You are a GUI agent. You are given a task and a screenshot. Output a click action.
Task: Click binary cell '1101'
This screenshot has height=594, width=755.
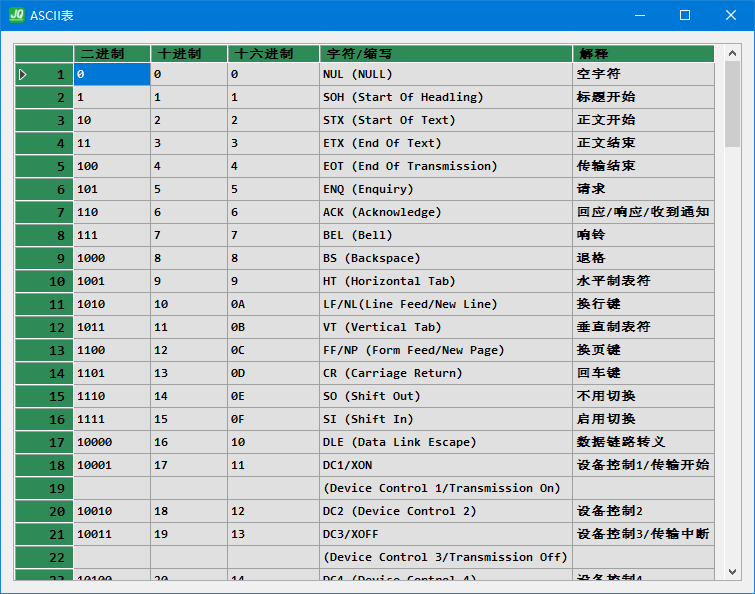pyautogui.click(x=112, y=373)
